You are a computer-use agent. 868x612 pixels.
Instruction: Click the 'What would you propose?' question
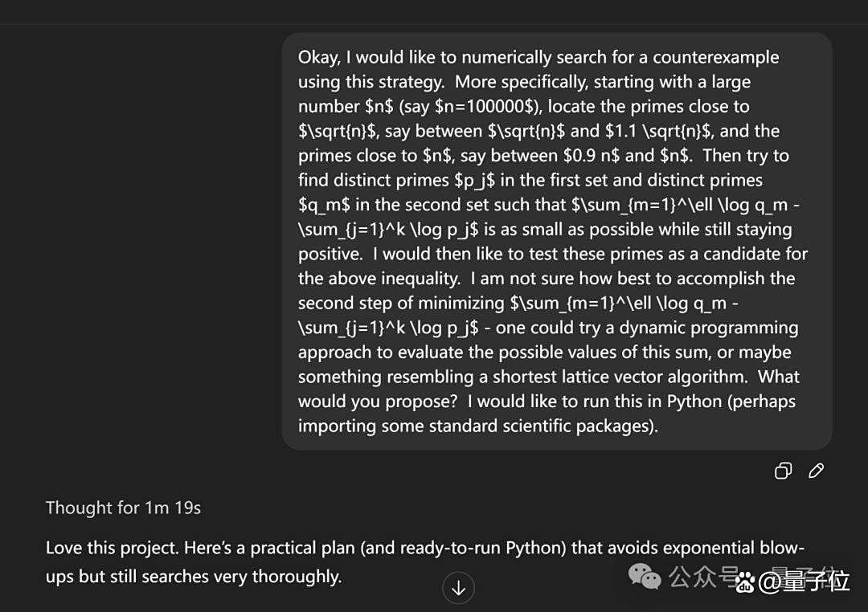(548, 389)
